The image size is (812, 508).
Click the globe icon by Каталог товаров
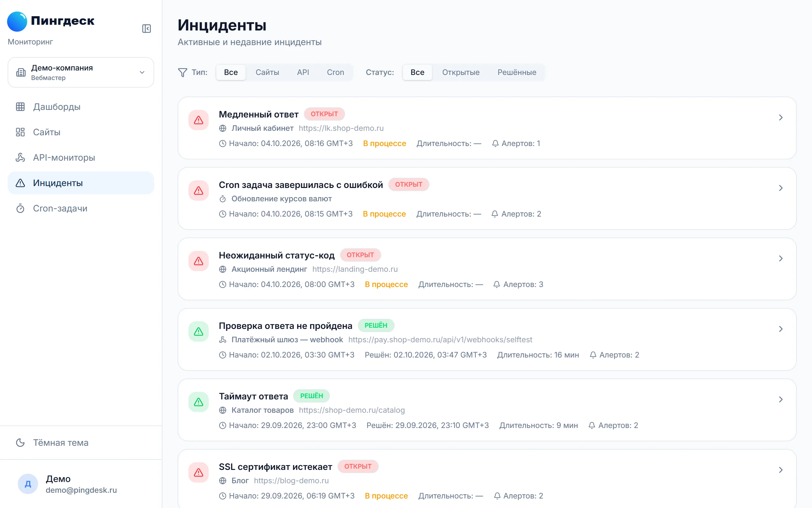click(223, 410)
